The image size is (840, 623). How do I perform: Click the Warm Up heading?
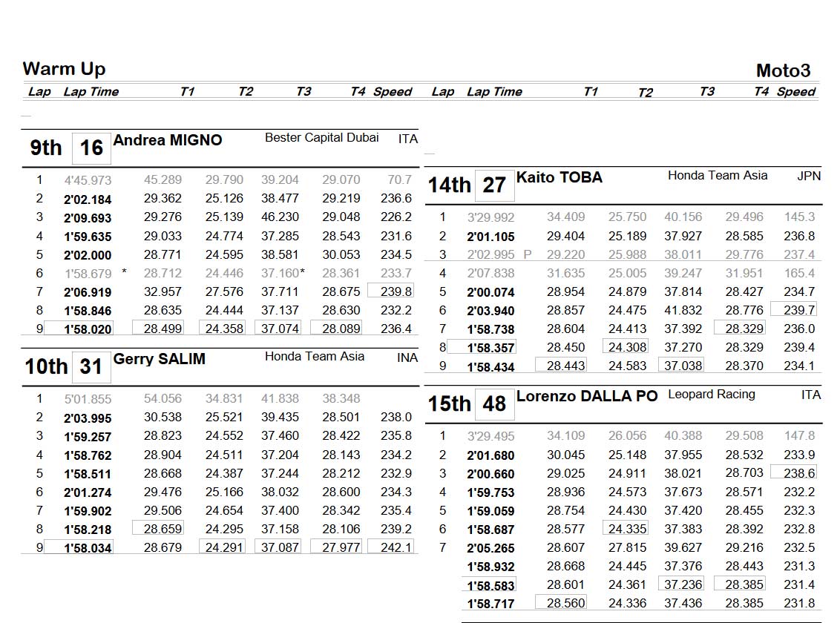64,69
